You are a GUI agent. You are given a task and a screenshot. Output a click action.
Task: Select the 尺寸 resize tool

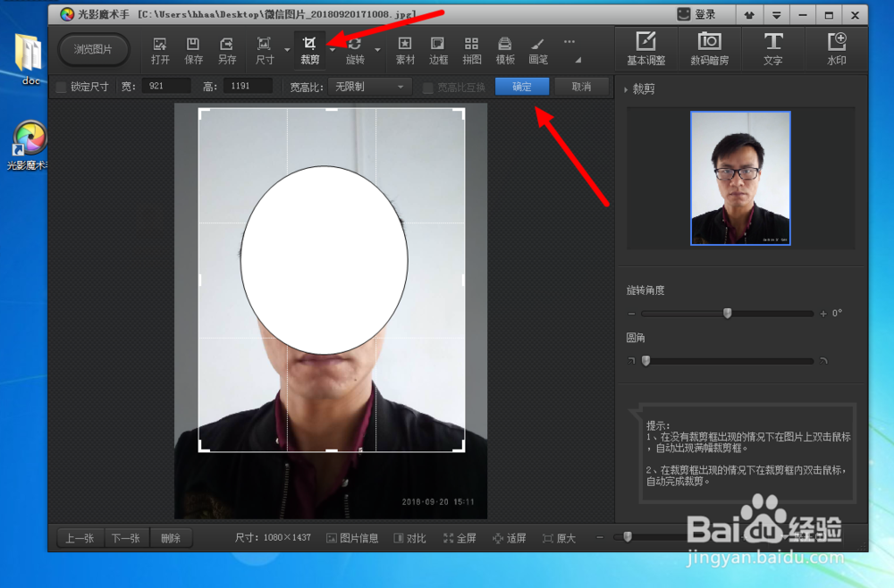click(265, 50)
